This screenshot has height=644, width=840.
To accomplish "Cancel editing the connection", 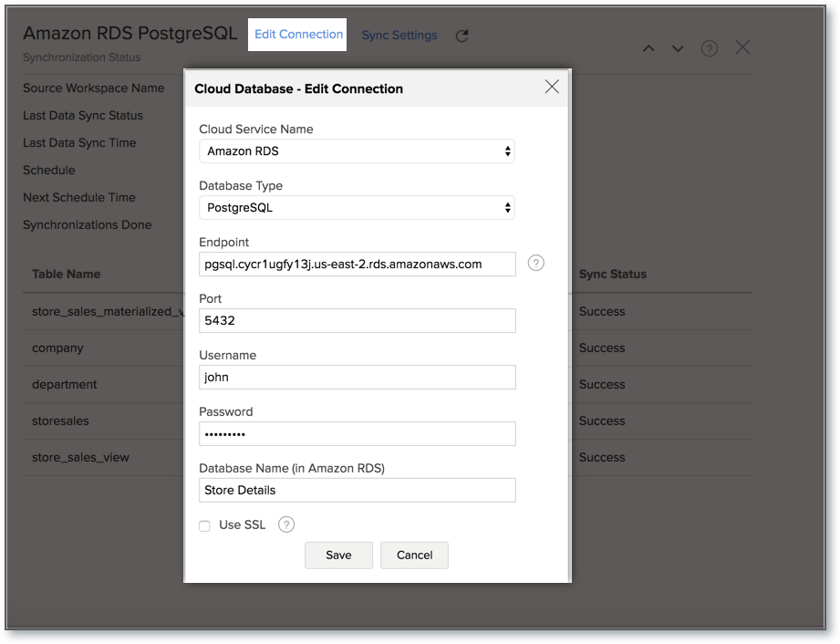I will tap(414, 555).
